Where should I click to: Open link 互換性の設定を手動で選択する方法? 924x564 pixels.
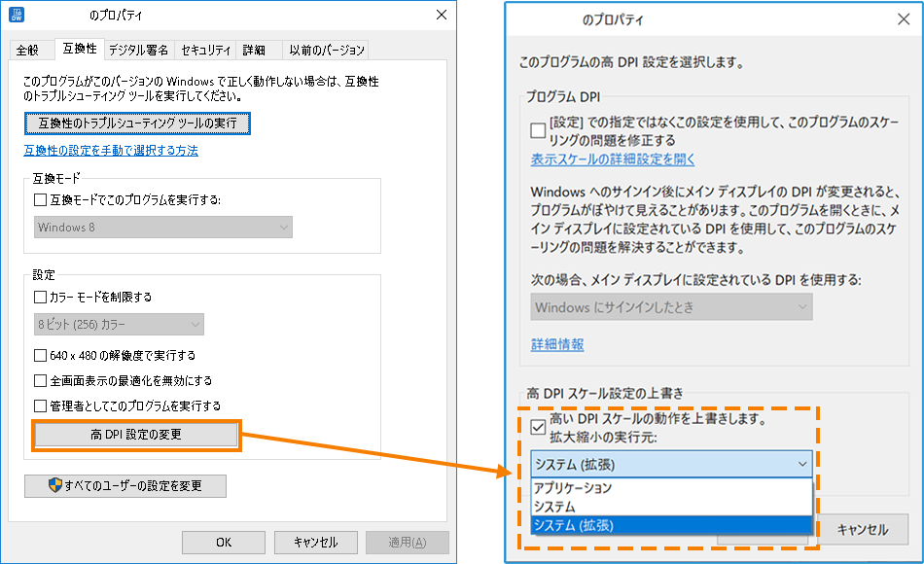[111, 151]
